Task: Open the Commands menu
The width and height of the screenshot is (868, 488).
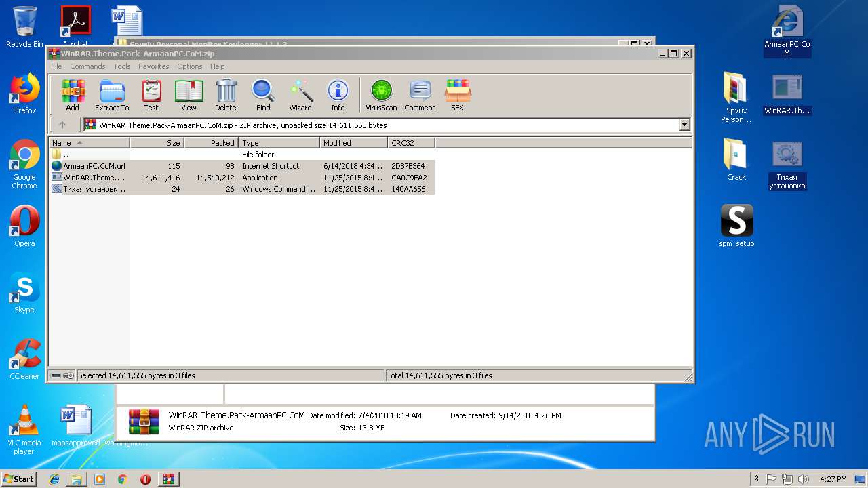Action: (87, 66)
